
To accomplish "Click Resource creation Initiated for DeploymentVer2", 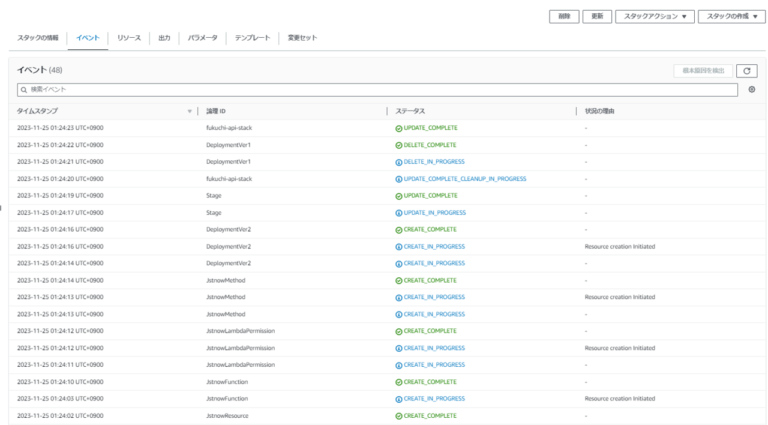I will coord(620,246).
